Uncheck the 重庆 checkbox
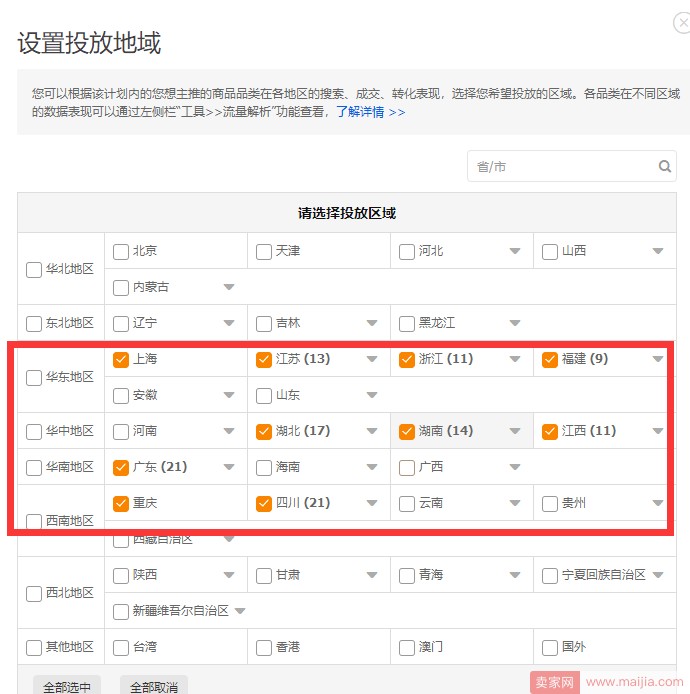The image size is (690, 694). coord(121,504)
